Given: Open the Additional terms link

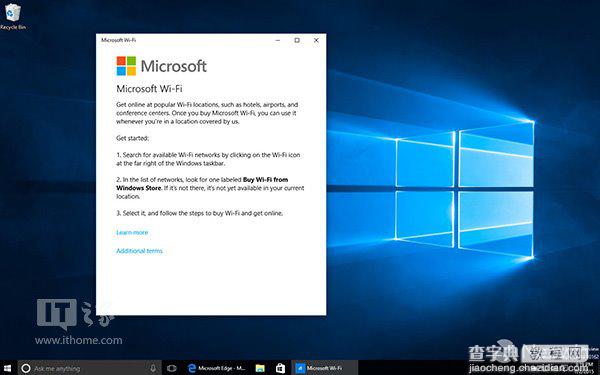Looking at the screenshot, I should pos(139,251).
